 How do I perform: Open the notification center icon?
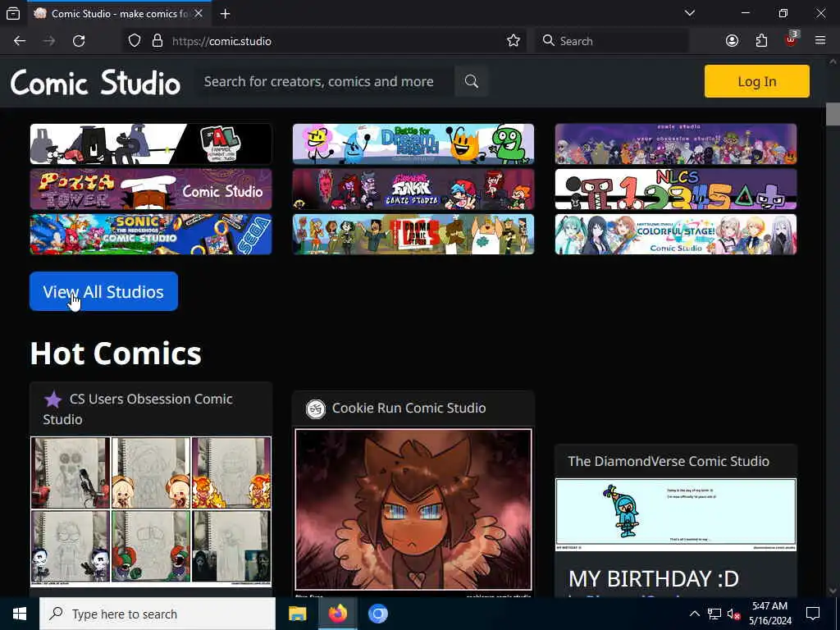[x=813, y=614]
